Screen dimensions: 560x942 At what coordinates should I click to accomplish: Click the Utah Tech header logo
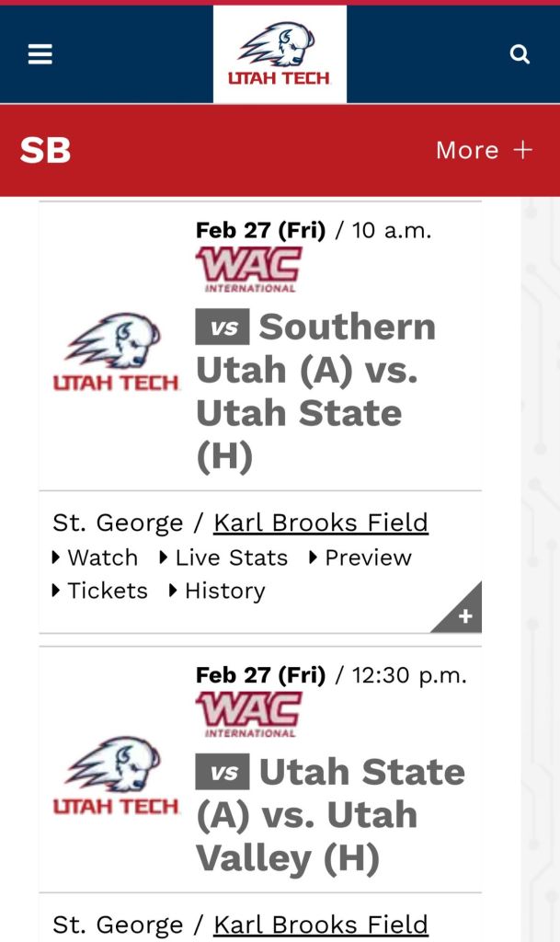coord(280,55)
